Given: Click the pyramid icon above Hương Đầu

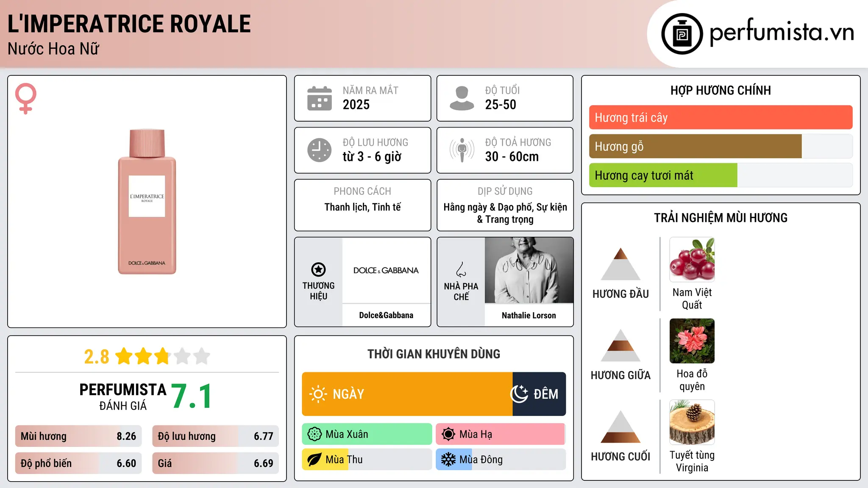Looking at the screenshot, I should 620,264.
